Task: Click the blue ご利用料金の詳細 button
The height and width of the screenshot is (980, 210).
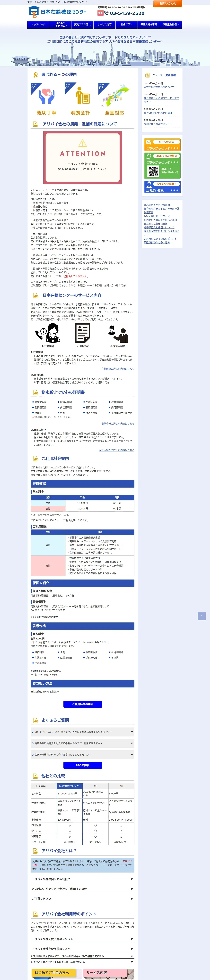Action: (x=83, y=704)
